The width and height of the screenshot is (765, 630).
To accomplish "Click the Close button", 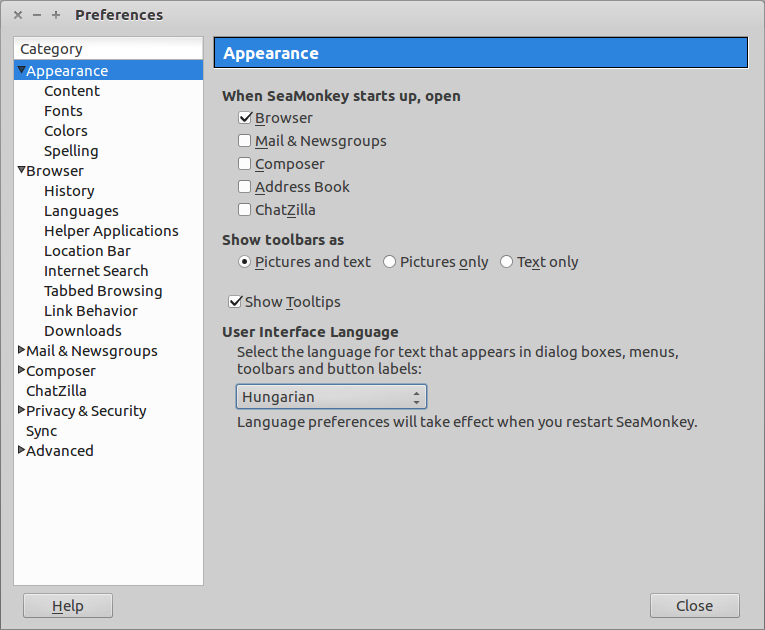I will 695,606.
